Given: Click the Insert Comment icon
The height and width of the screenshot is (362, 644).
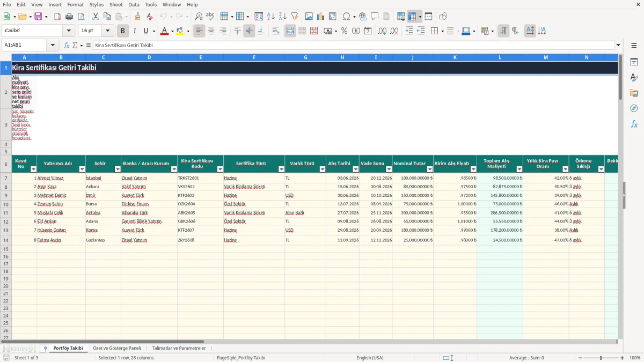Looking at the screenshot, I should click(x=375, y=17).
